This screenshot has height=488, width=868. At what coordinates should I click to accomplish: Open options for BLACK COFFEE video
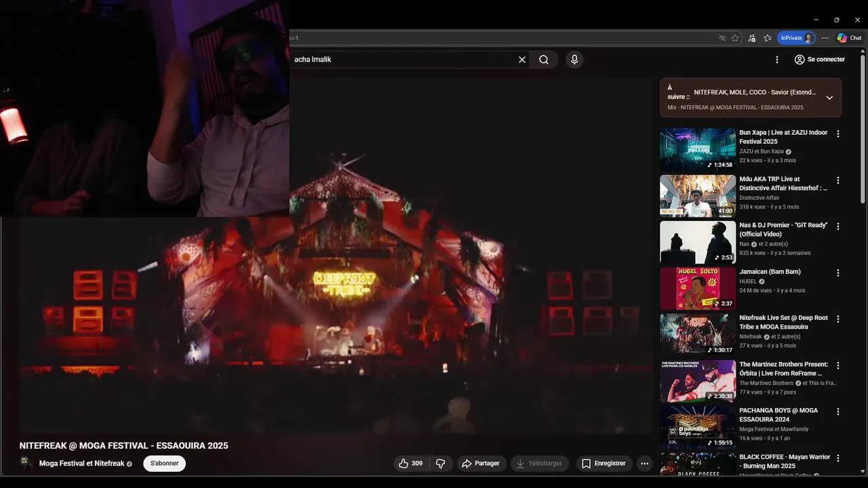[838, 457]
